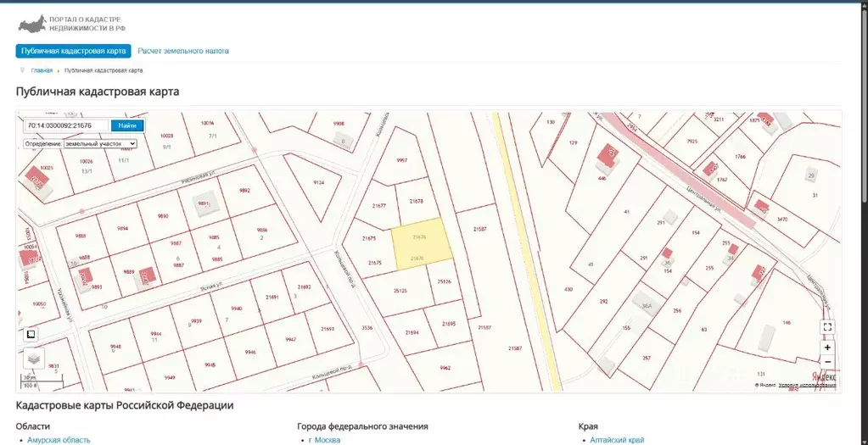Click the portal logo with Russia map
The height and width of the screenshot is (445, 868).
point(70,24)
